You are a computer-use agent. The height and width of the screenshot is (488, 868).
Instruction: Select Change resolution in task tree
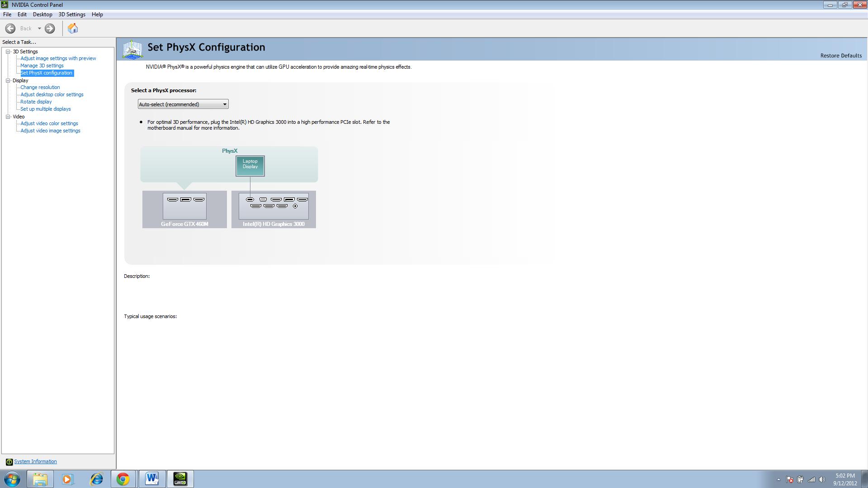[x=40, y=87]
